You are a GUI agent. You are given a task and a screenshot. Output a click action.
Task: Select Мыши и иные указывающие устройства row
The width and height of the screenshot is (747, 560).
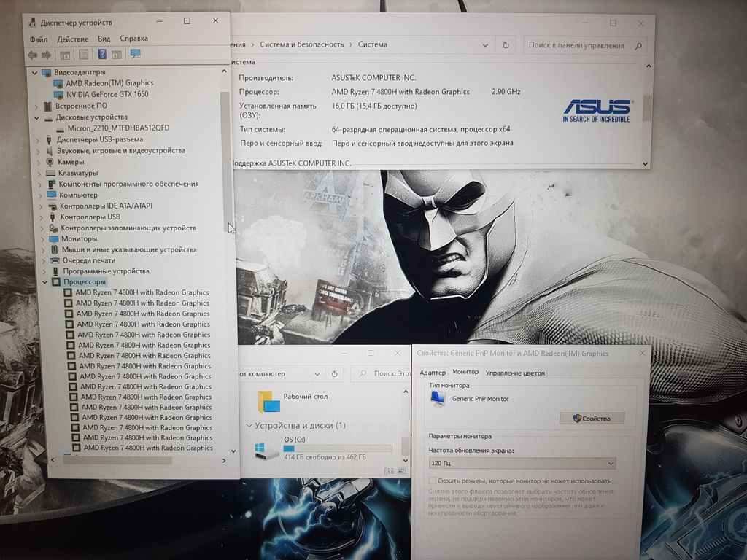coord(129,250)
